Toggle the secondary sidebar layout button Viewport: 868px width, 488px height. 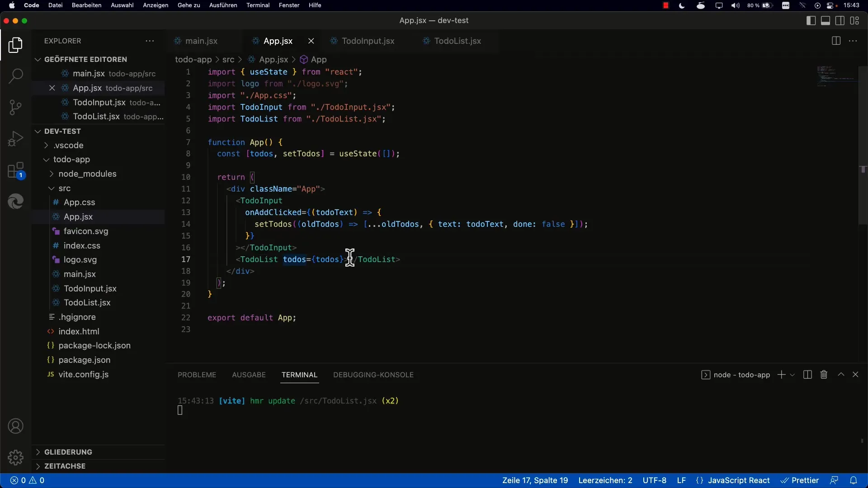[840, 20]
